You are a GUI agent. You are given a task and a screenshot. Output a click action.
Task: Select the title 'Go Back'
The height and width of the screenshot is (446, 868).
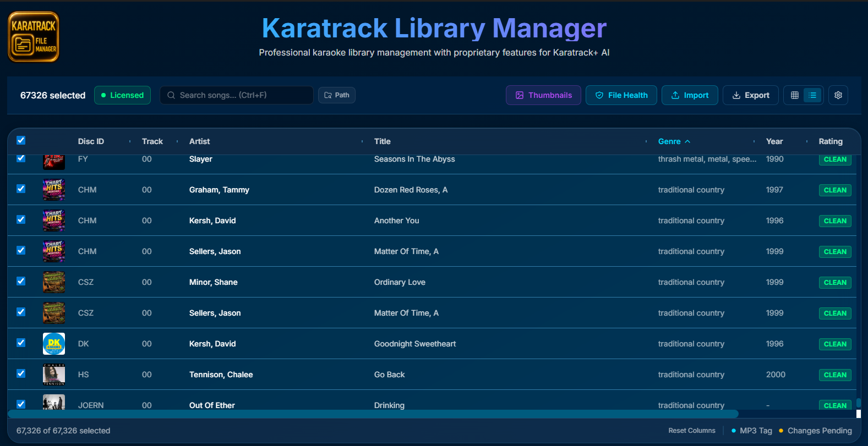[389, 375]
